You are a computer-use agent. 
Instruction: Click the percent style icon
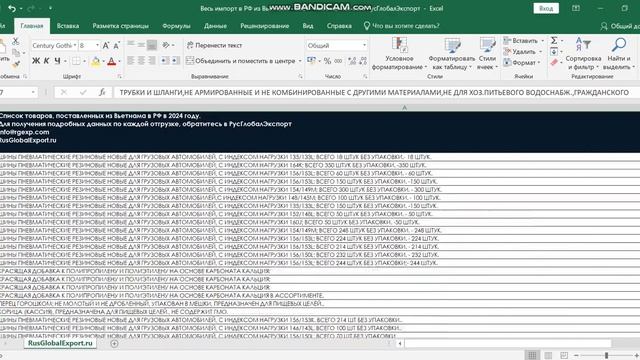click(327, 61)
